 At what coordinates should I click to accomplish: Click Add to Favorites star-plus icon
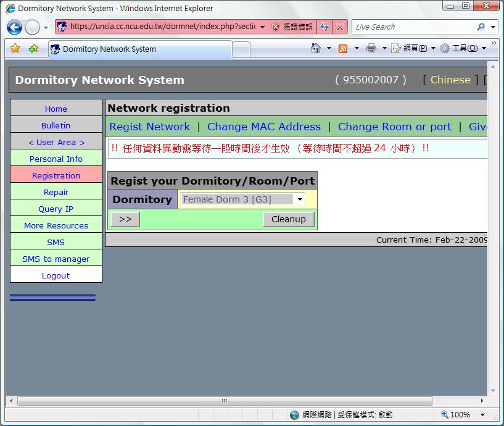pos(33,49)
